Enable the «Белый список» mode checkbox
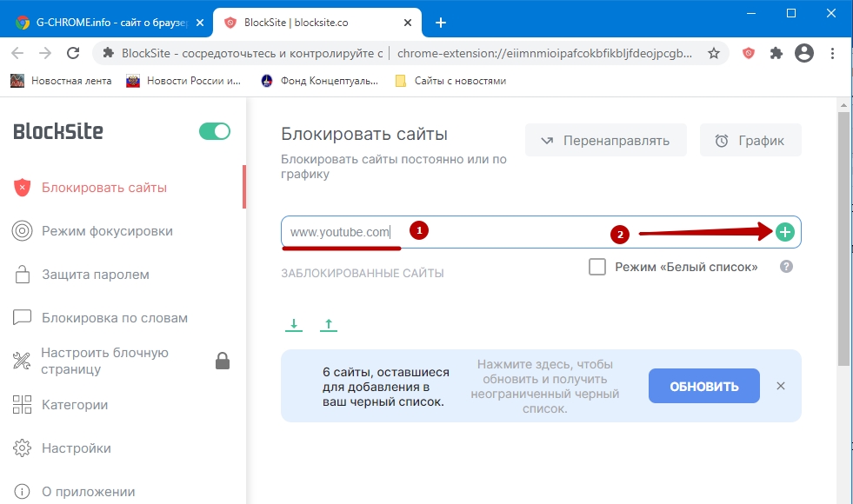Viewport: 853px width, 504px height. coord(597,267)
